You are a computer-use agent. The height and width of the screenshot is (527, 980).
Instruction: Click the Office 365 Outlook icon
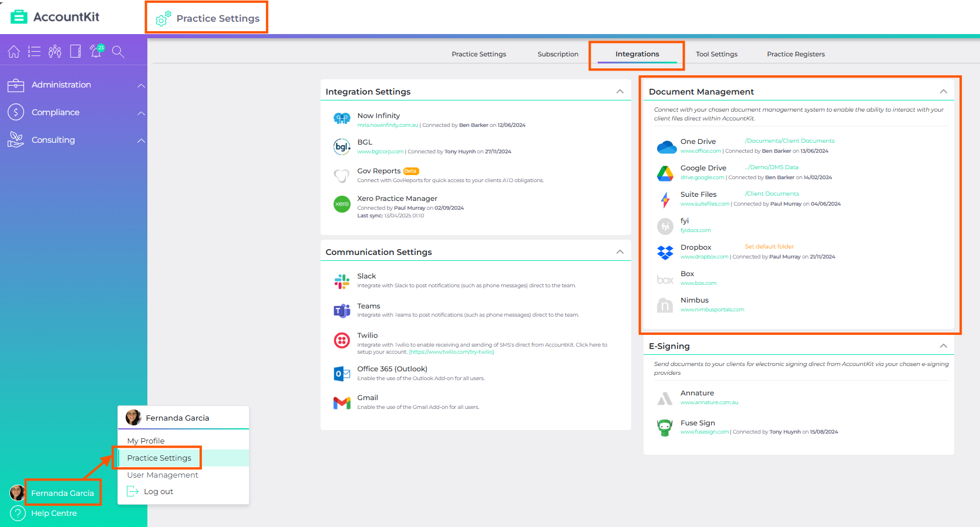coord(342,374)
